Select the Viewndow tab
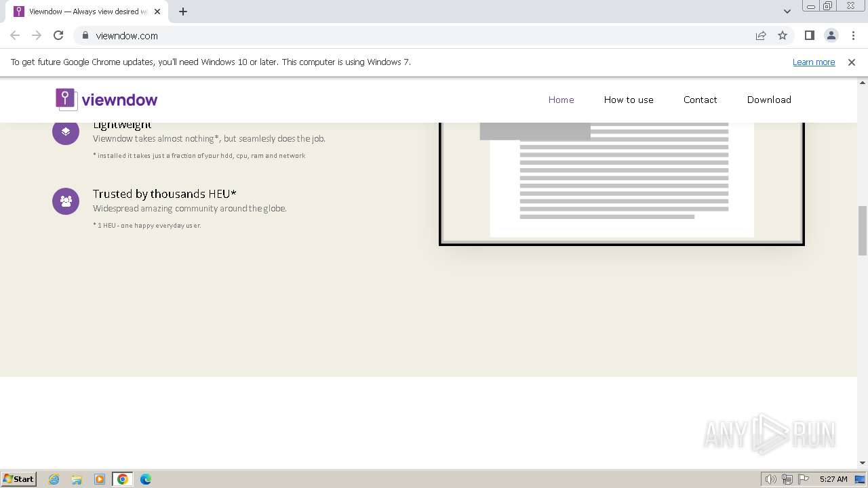The width and height of the screenshot is (868, 488). click(x=87, y=12)
